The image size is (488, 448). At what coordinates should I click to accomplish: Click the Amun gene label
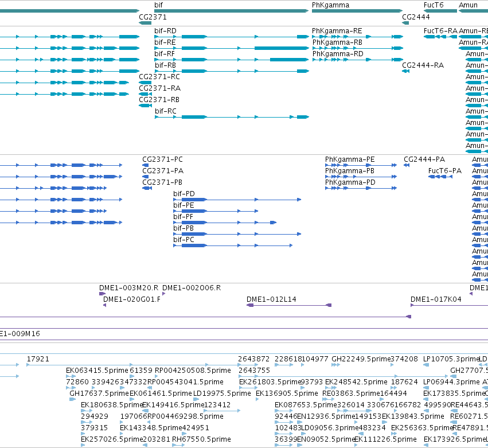click(x=468, y=5)
